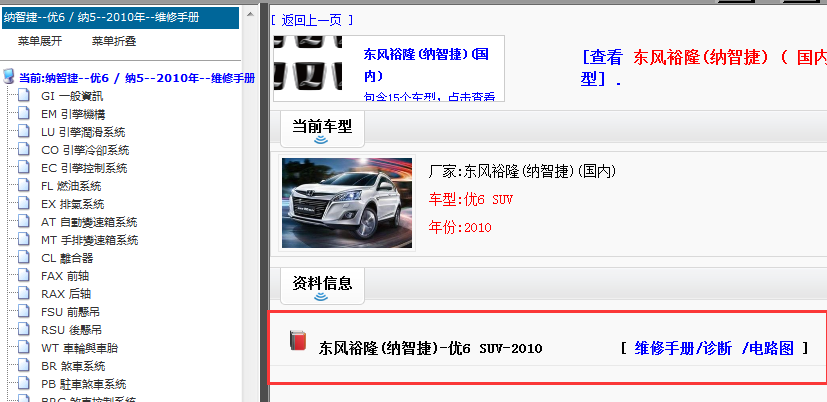This screenshot has width=827, height=402.
Task: Click 东风裕隆(纳智捷)-优6 SUV-2010 title
Action: (x=430, y=349)
